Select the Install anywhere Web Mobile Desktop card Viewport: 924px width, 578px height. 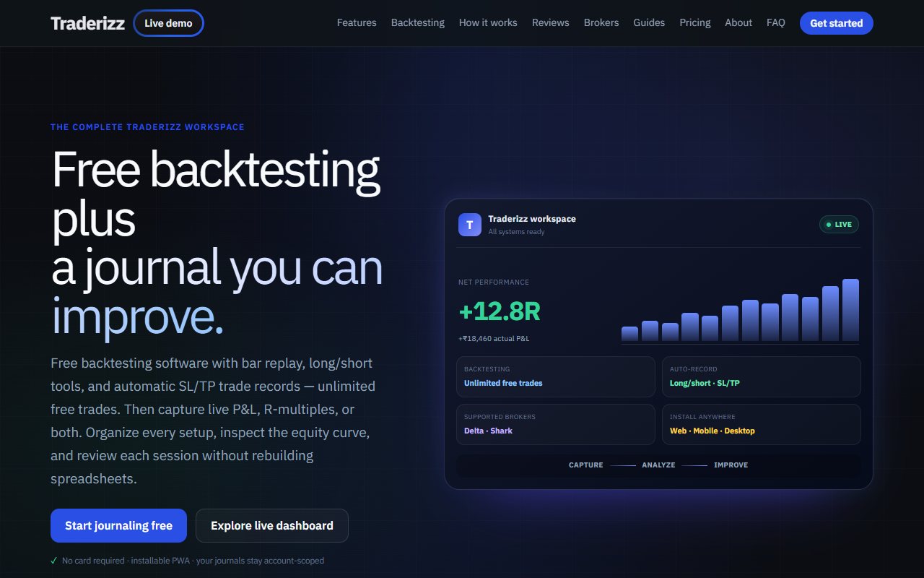(762, 424)
